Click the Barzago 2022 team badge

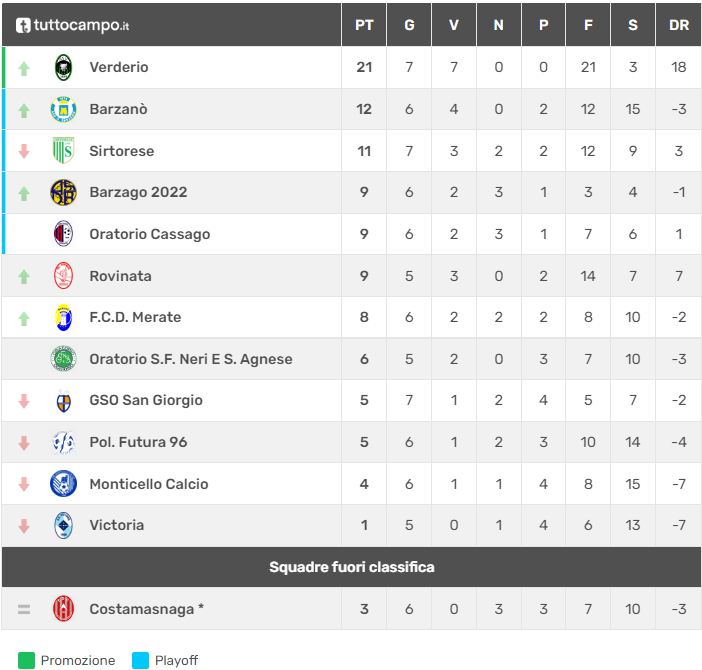click(x=63, y=192)
